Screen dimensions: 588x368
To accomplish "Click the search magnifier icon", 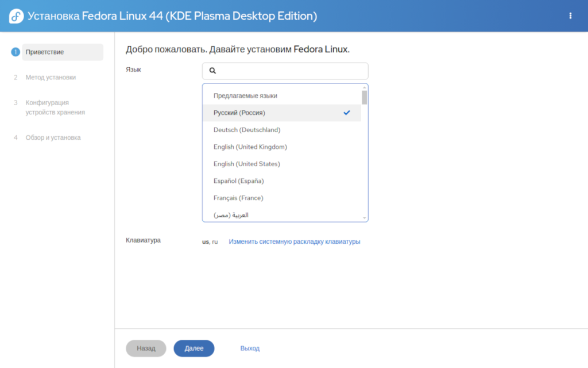I will pos(212,71).
